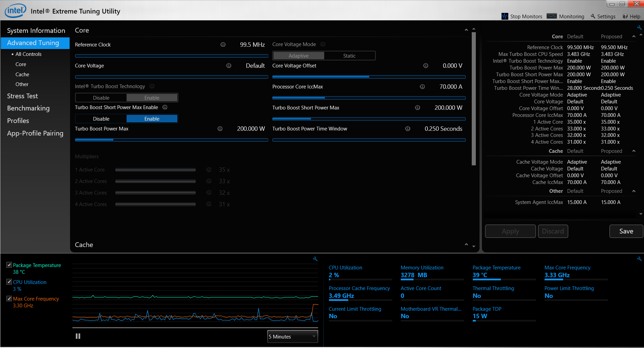Enable Turbo Boost Short Power Max
The image size is (644, 348).
pos(152,119)
